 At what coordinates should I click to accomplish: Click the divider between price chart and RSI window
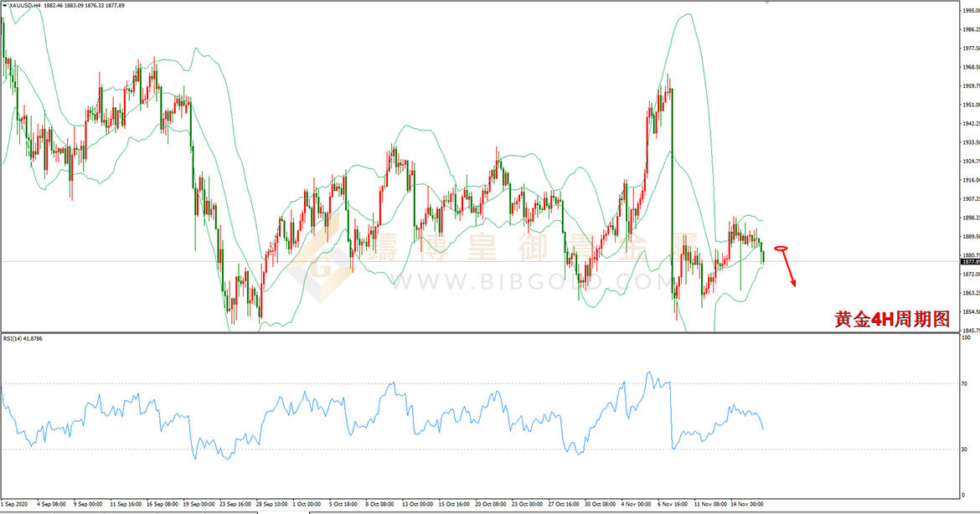[x=480, y=333]
